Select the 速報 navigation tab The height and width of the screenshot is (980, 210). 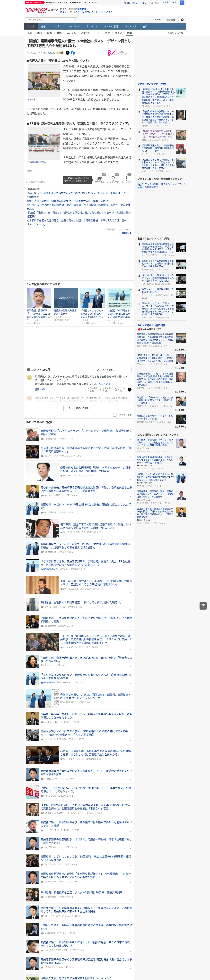coord(43,27)
